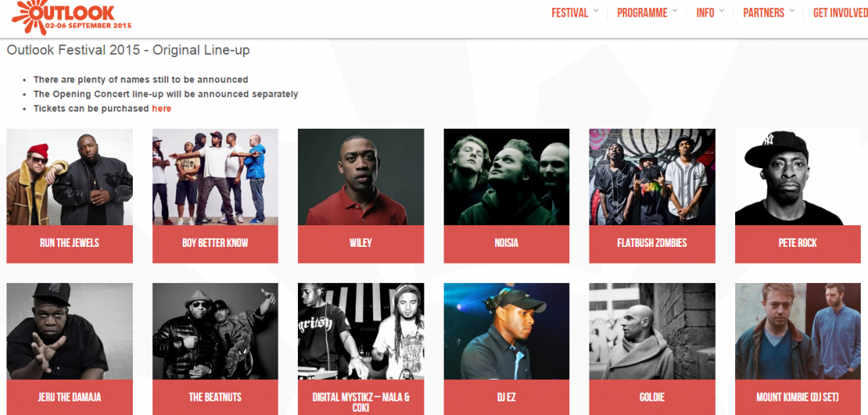Click the Noisia name banner

(506, 243)
